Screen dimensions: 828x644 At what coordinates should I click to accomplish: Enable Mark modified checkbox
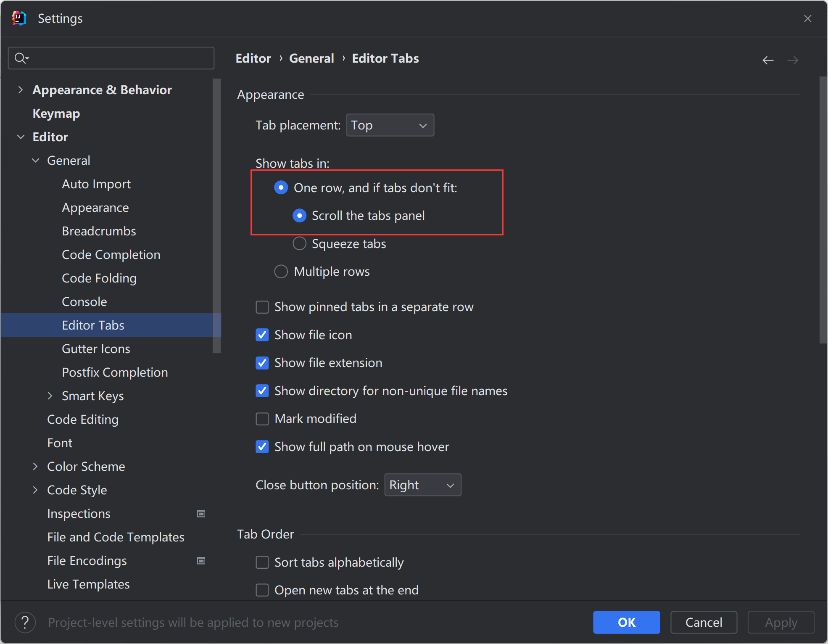point(262,419)
